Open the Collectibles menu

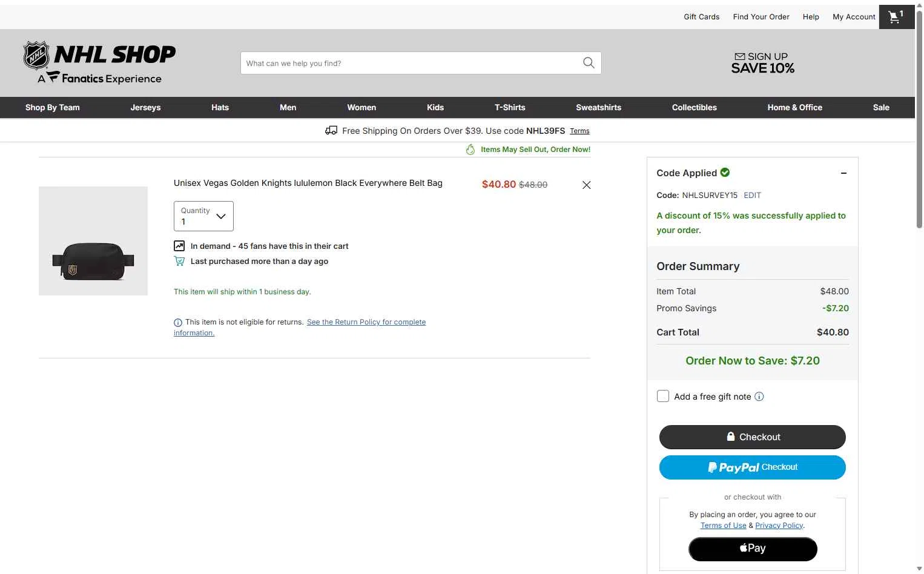pos(695,107)
